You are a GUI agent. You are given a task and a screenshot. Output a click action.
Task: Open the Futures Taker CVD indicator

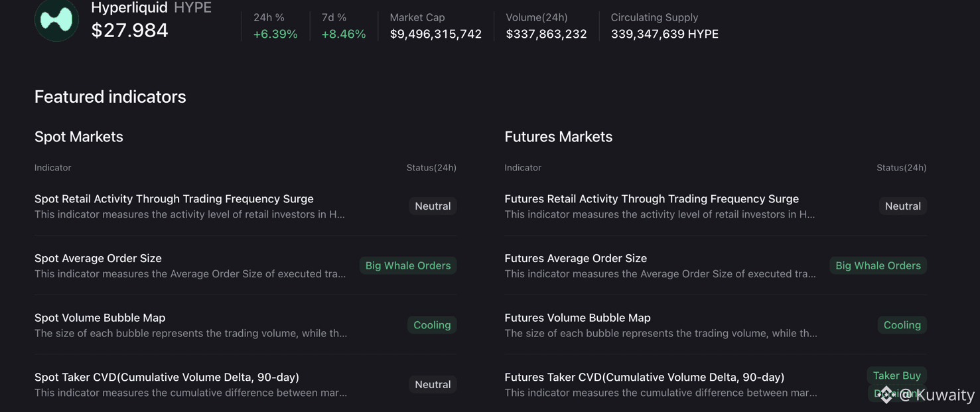coord(644,377)
